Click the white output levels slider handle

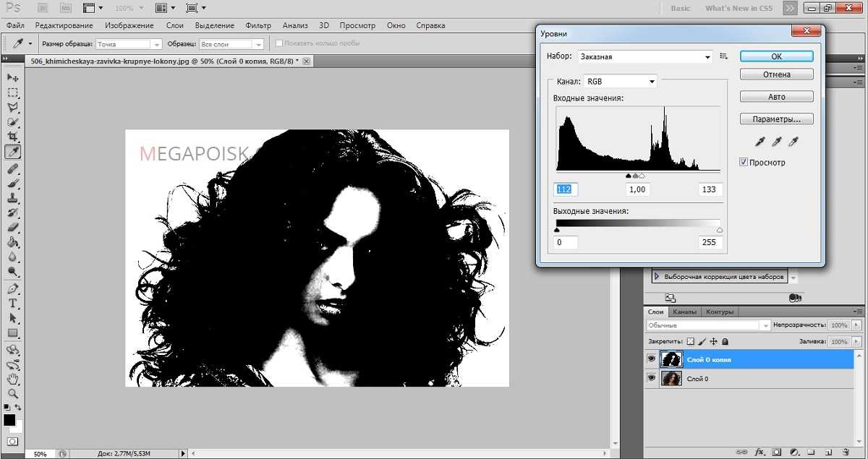click(719, 230)
